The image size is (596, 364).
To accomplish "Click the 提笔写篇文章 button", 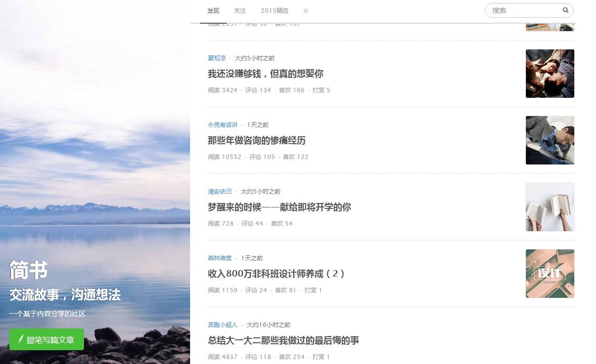I will (46, 339).
